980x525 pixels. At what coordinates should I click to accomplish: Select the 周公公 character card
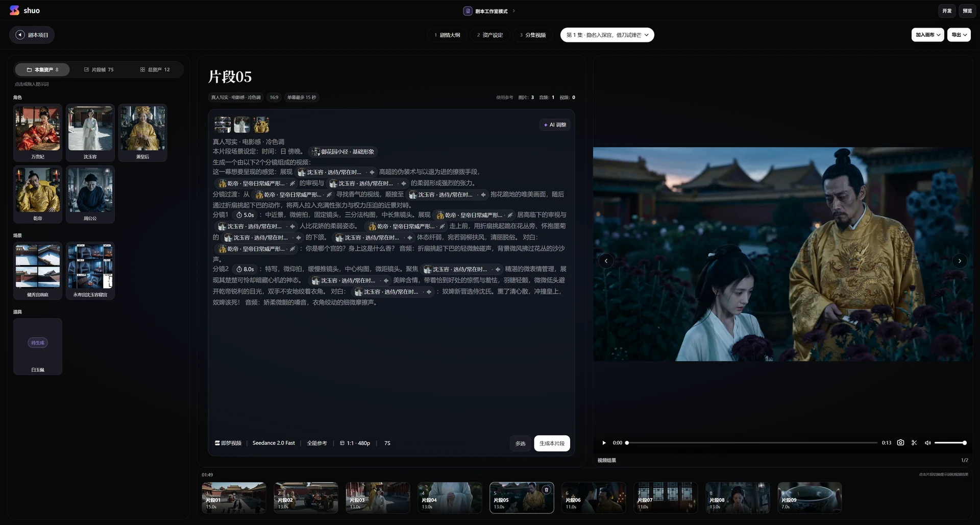(90, 194)
